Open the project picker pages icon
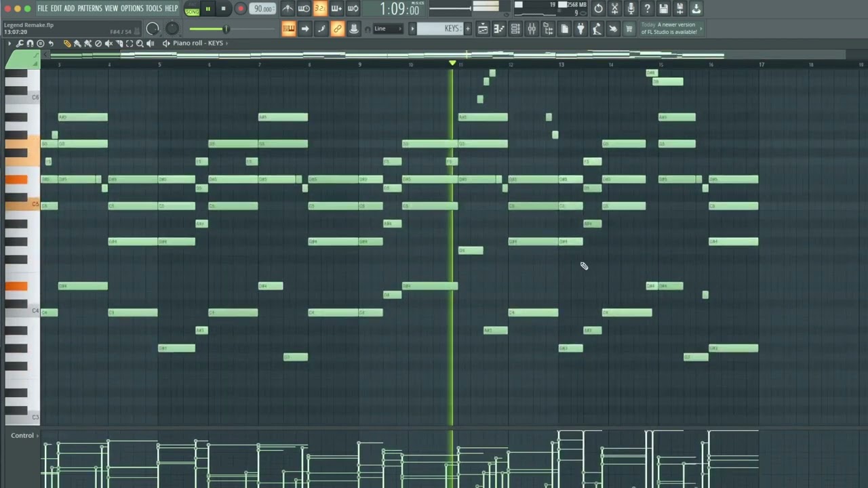This screenshot has width=868, height=488. coord(564,28)
